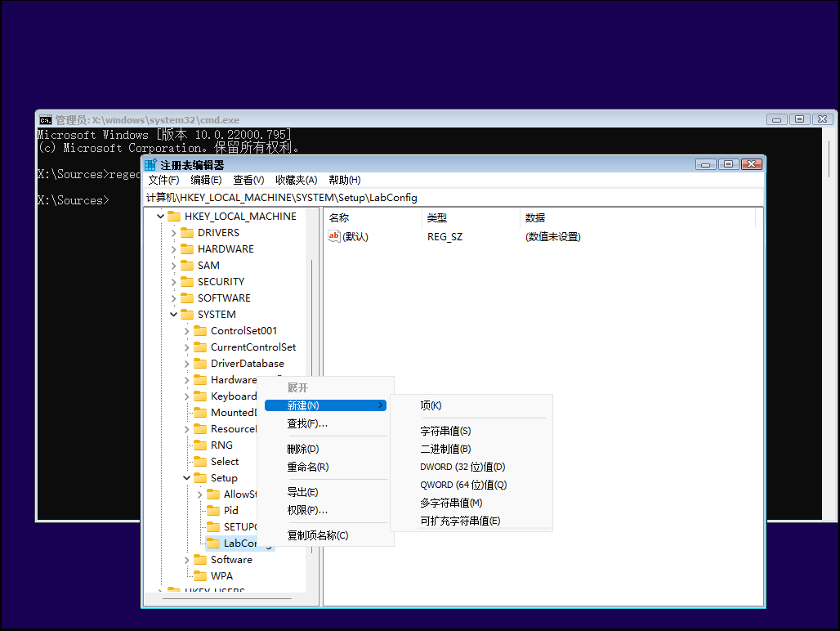This screenshot has height=631, width=840.
Task: Click the (默认) string value icon
Action: [x=333, y=236]
